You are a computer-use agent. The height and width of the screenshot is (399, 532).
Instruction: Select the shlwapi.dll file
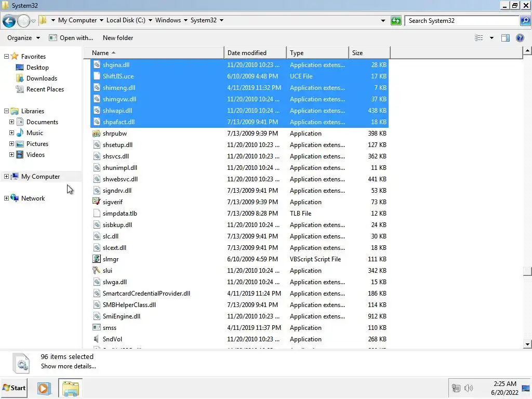pyautogui.click(x=240, y=111)
